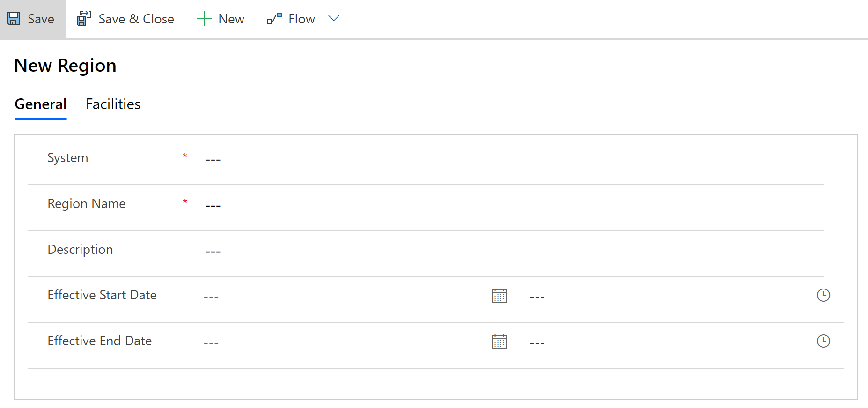Click the Effective End Date date field
The image size is (868, 408).
[342, 343]
